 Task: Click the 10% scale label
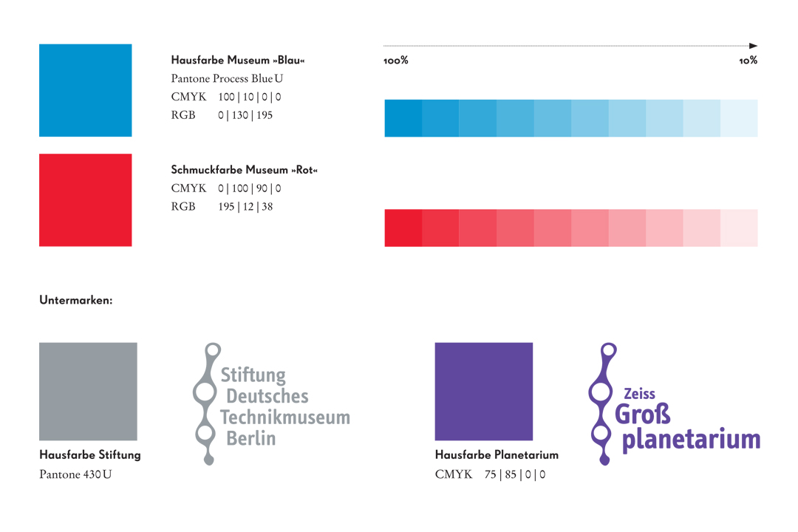[748, 61]
